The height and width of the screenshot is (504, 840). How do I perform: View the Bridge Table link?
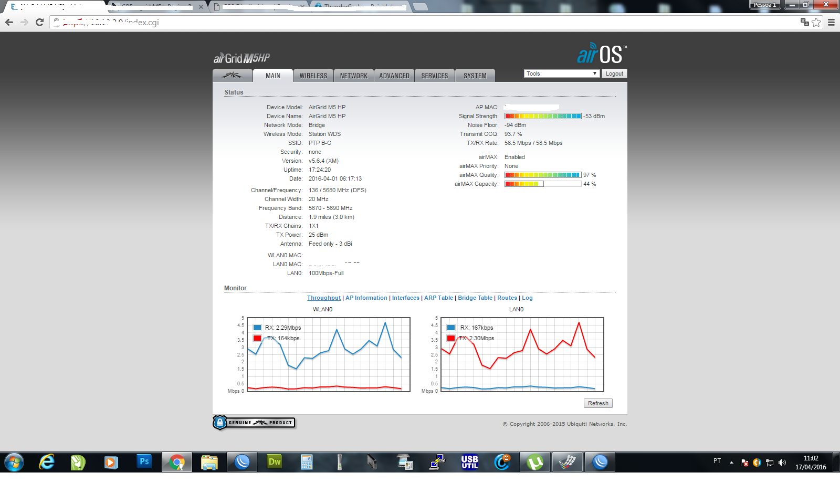[475, 298]
